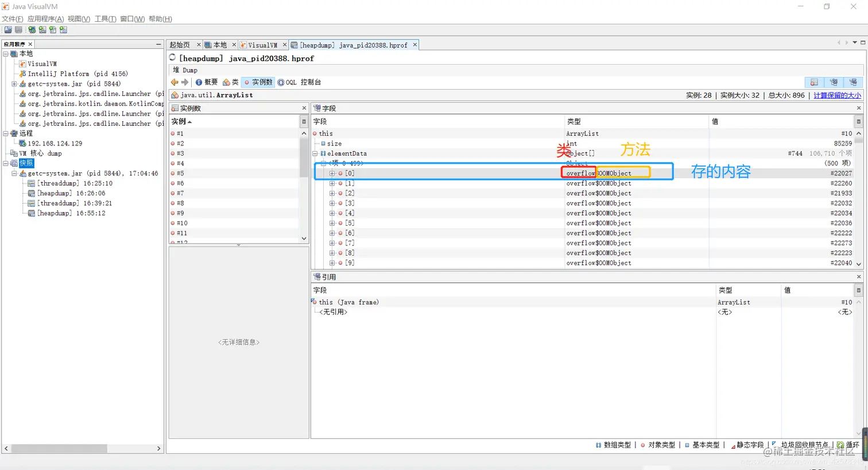Click the Load toolbar icon under the menu bar

8,30
